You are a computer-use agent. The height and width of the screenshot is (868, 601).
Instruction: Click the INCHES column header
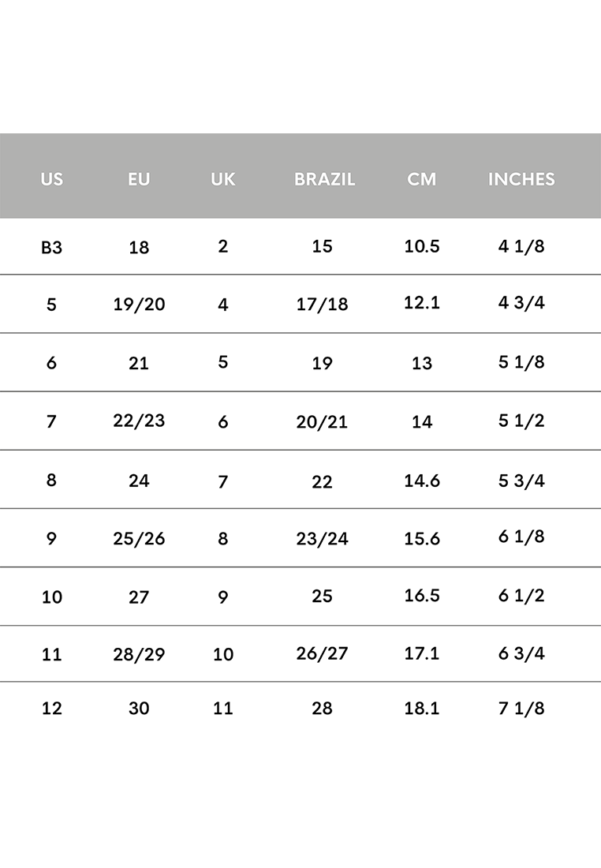coord(521,179)
